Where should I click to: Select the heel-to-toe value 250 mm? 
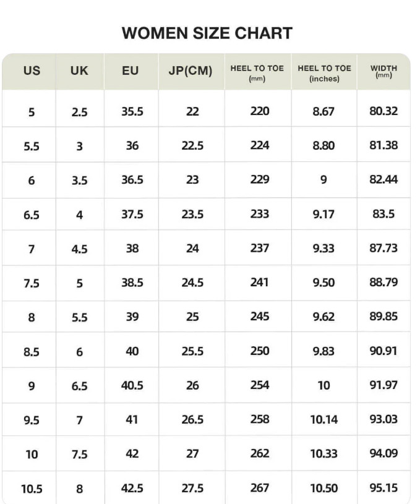click(x=260, y=351)
